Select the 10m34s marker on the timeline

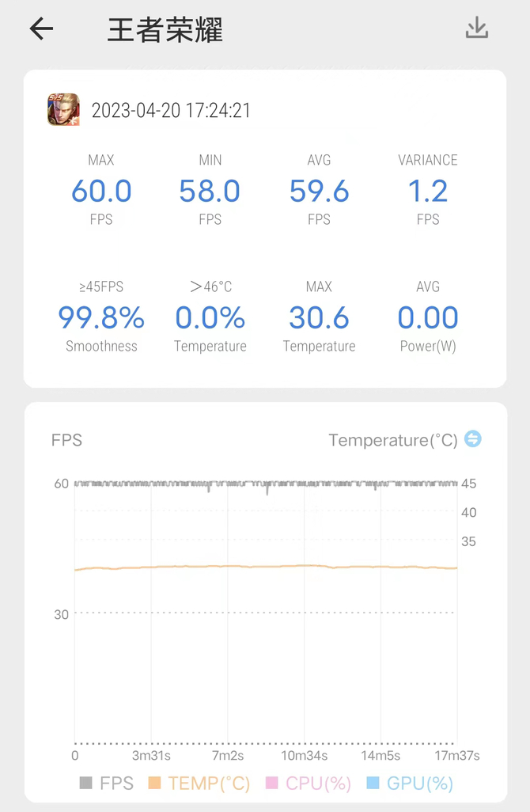[x=304, y=756]
